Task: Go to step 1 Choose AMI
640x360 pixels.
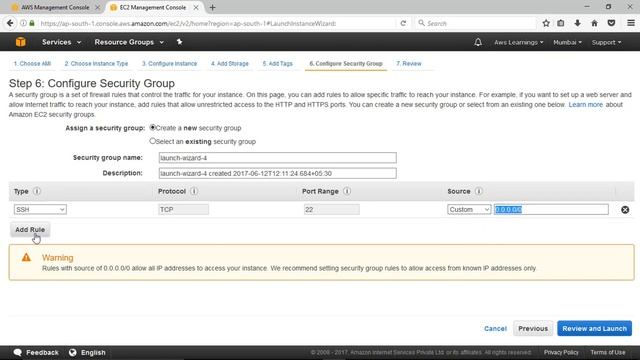Action: pos(32,64)
